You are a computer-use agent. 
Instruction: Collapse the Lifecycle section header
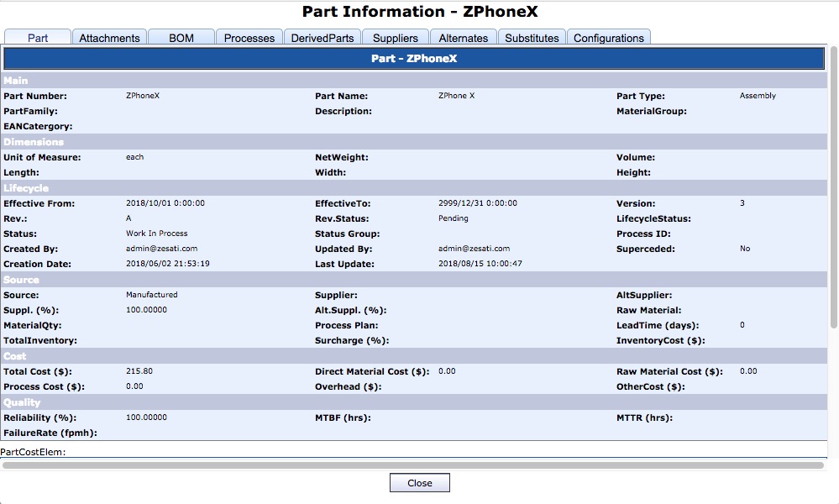pyautogui.click(x=416, y=187)
